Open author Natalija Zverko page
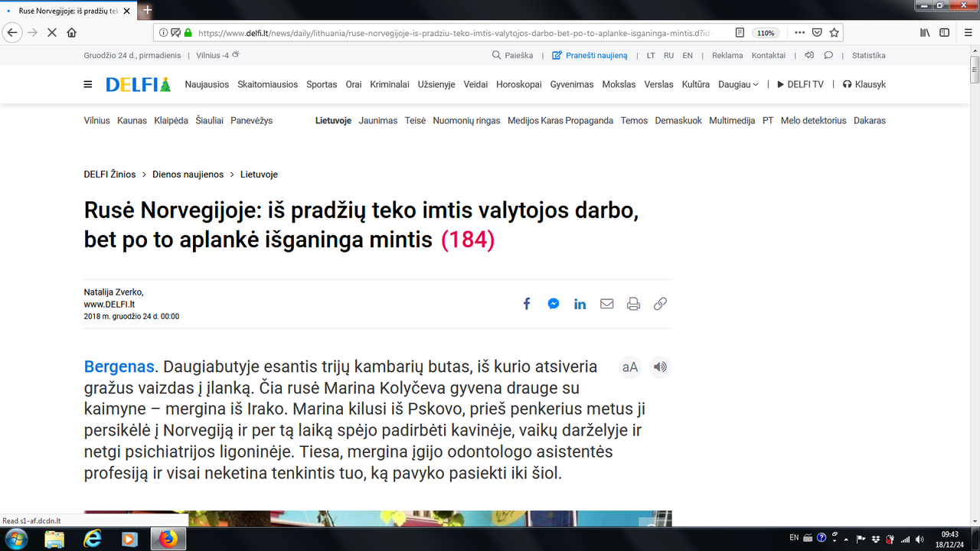 (x=113, y=292)
